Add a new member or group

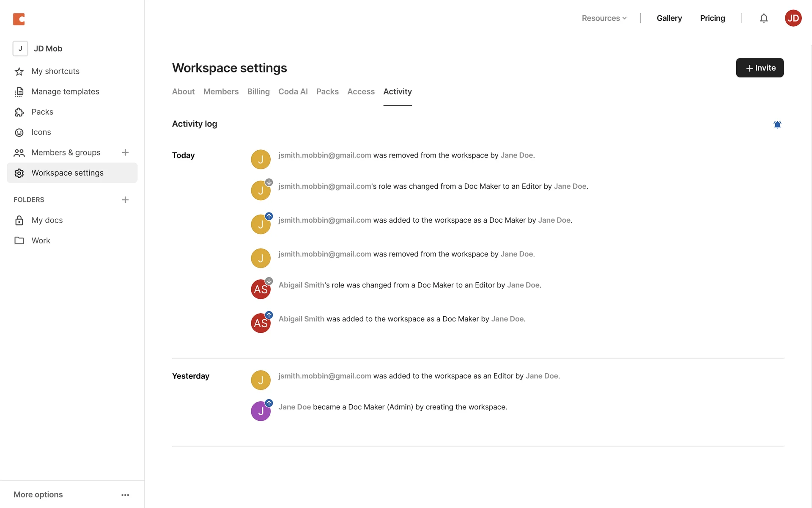click(125, 152)
